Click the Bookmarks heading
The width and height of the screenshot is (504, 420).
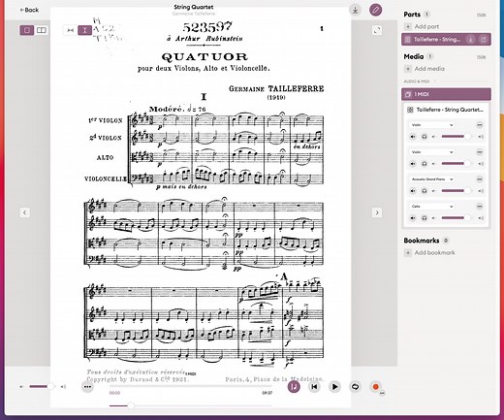422,241
